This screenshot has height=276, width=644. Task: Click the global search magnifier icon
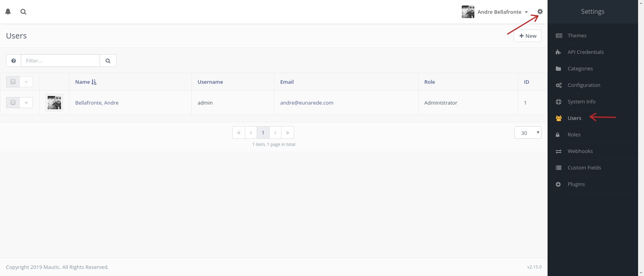23,12
